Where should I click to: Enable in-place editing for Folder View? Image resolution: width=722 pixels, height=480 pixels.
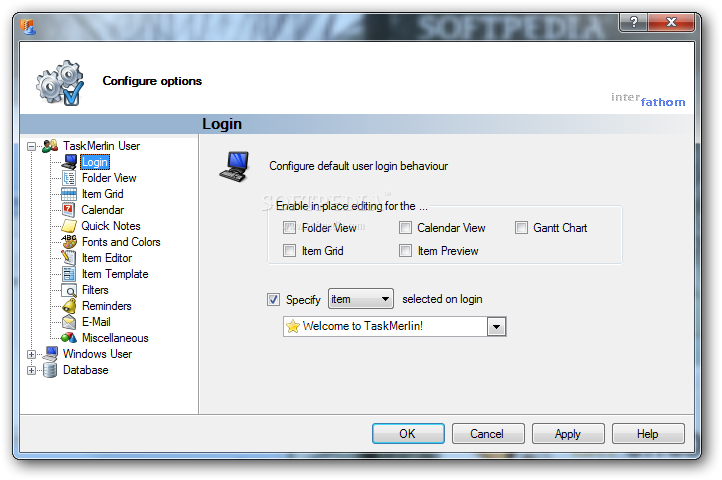tap(290, 228)
